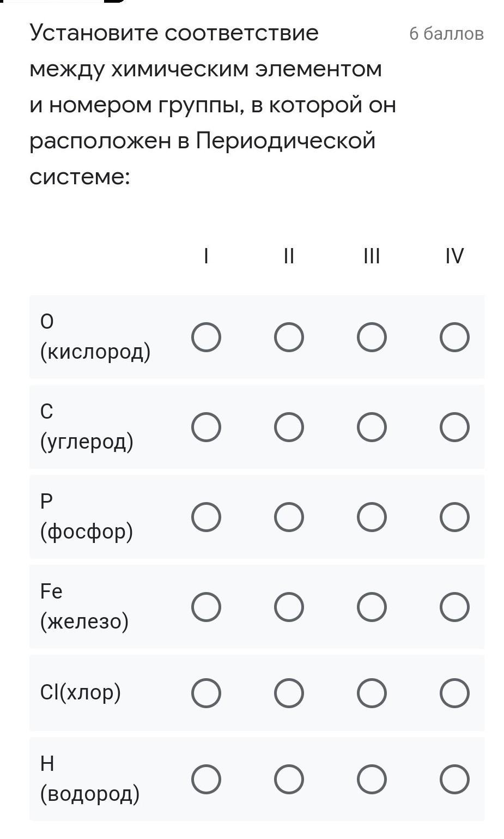Mark group IV for Fe (железо)
This screenshot has width=504, height=839.
pyautogui.click(x=454, y=607)
